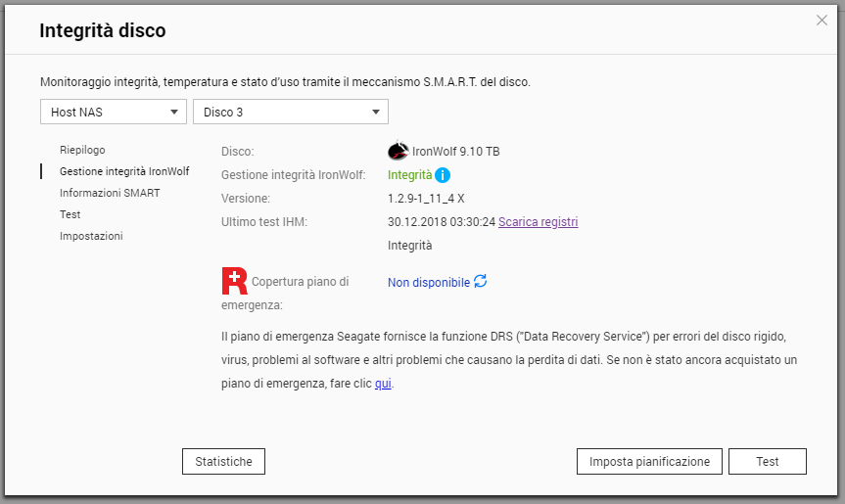Expand the Disco 3 selector
845x504 pixels.
pos(291,113)
